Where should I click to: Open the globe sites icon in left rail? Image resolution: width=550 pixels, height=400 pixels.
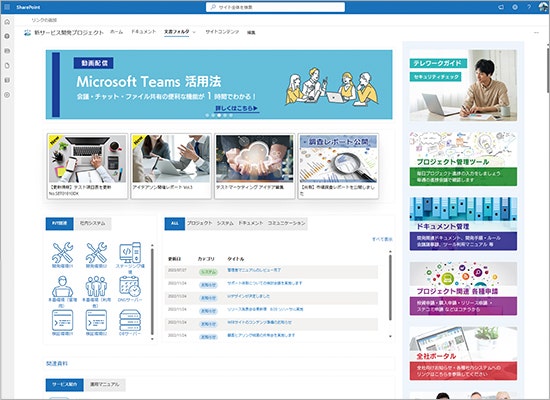click(x=7, y=36)
